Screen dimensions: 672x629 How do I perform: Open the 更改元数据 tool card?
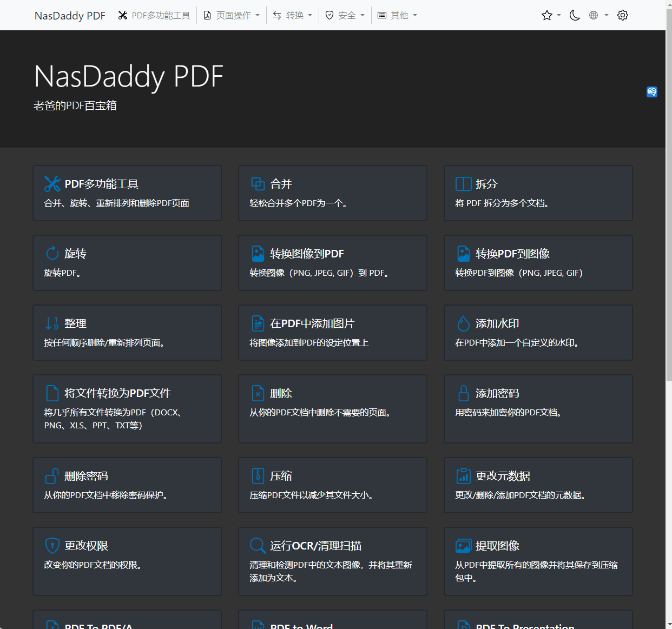(538, 485)
